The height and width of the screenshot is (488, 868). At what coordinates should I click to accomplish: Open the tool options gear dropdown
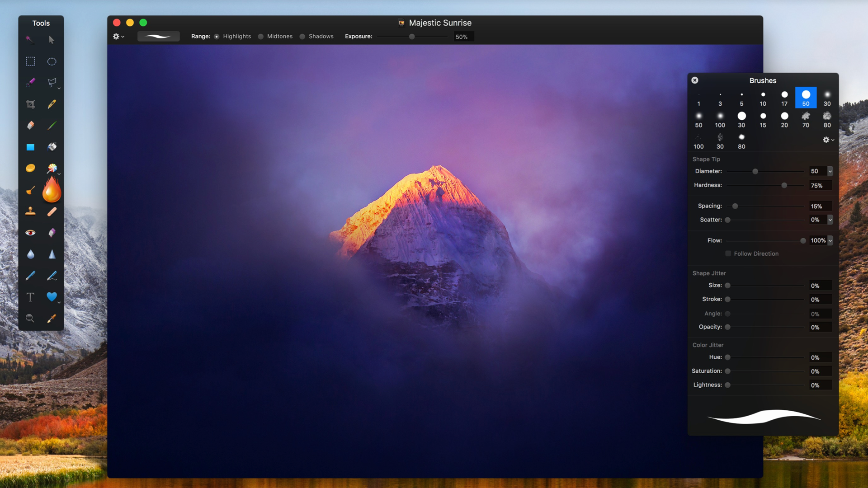click(118, 36)
